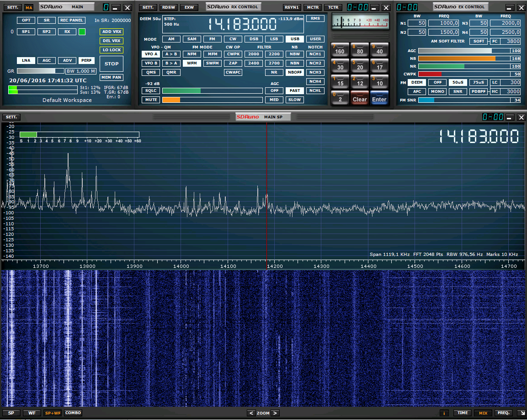Adjust the CWPK red slider

click(x=464, y=74)
